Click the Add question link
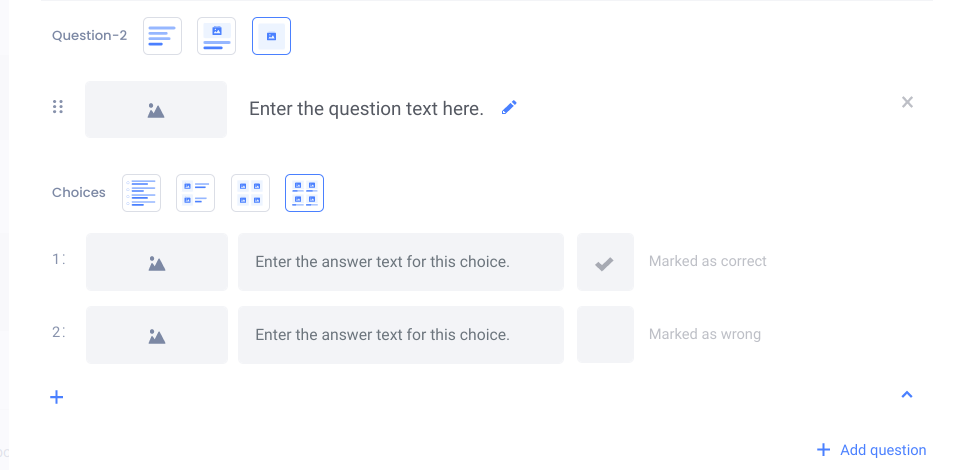The image size is (976, 470). pos(871,450)
